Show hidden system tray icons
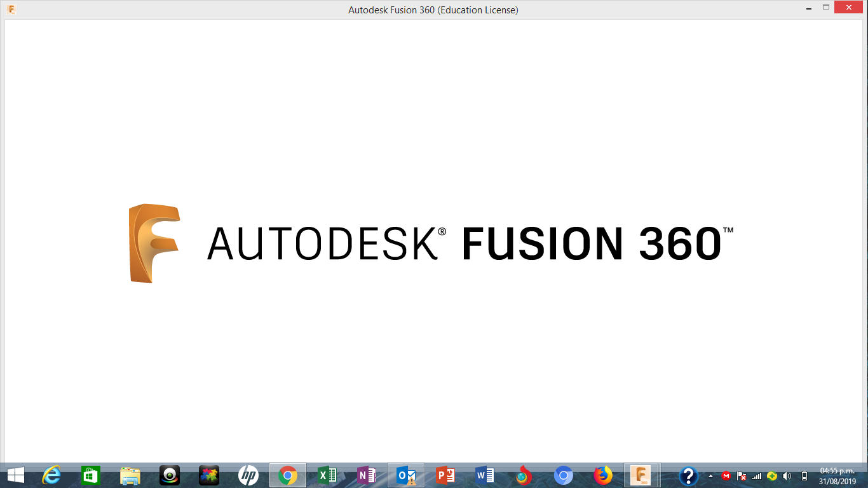 coord(710,476)
